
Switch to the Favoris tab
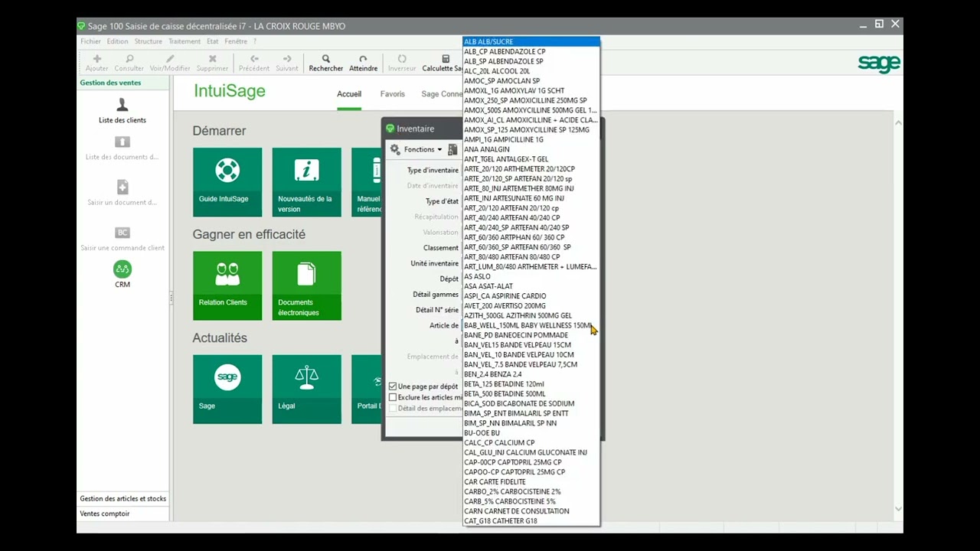[x=393, y=94]
